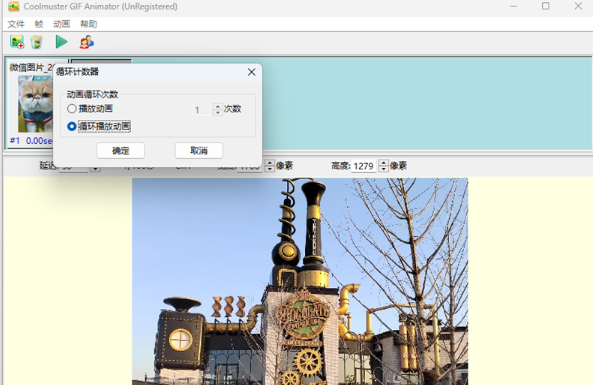Select the 循环播放动画 radio option
This screenshot has height=385, width=593.
pos(99,126)
